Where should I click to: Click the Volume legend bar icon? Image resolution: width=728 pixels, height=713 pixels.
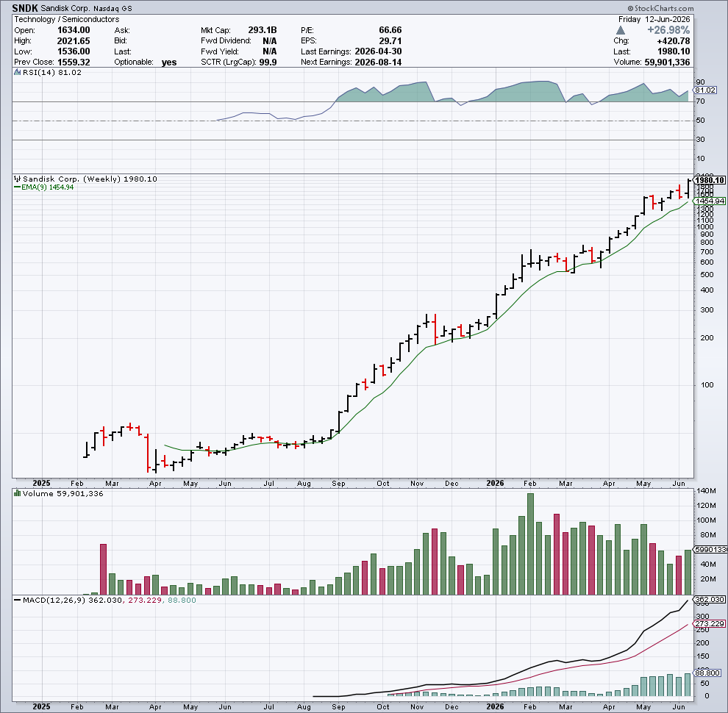pyautogui.click(x=17, y=493)
